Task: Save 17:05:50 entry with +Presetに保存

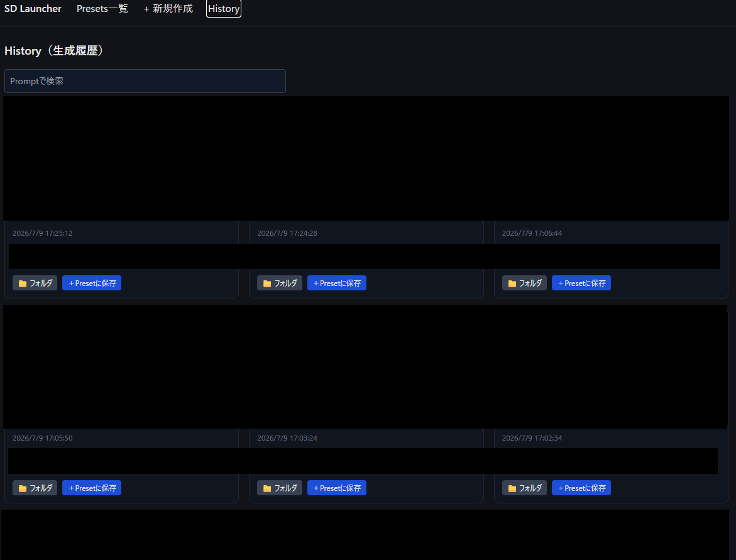Action: click(x=92, y=488)
